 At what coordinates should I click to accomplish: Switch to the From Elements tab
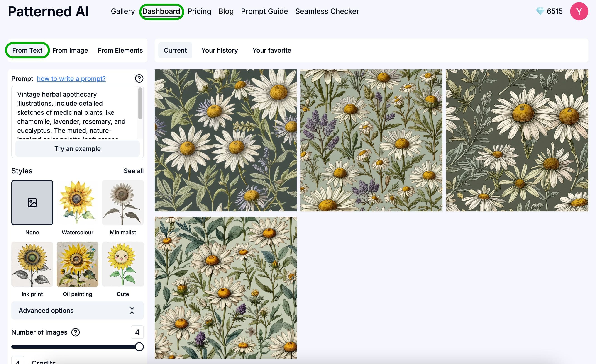pos(120,50)
